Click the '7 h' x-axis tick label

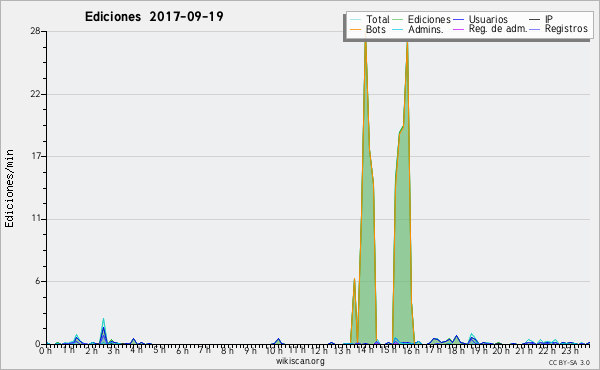(x=204, y=350)
